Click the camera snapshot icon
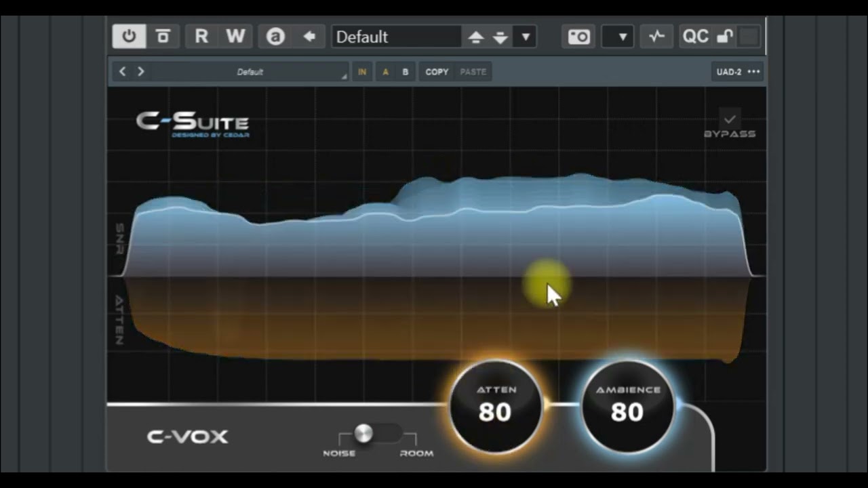 (579, 37)
